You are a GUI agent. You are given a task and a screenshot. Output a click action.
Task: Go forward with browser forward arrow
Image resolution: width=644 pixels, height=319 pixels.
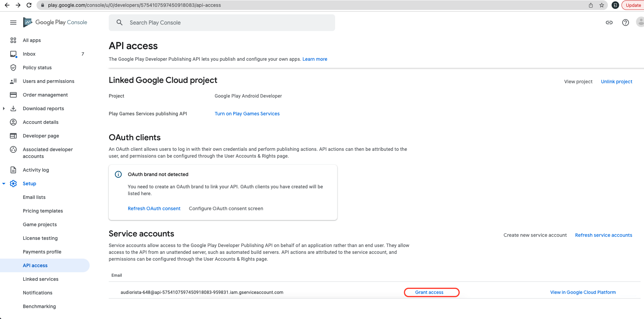tap(18, 5)
